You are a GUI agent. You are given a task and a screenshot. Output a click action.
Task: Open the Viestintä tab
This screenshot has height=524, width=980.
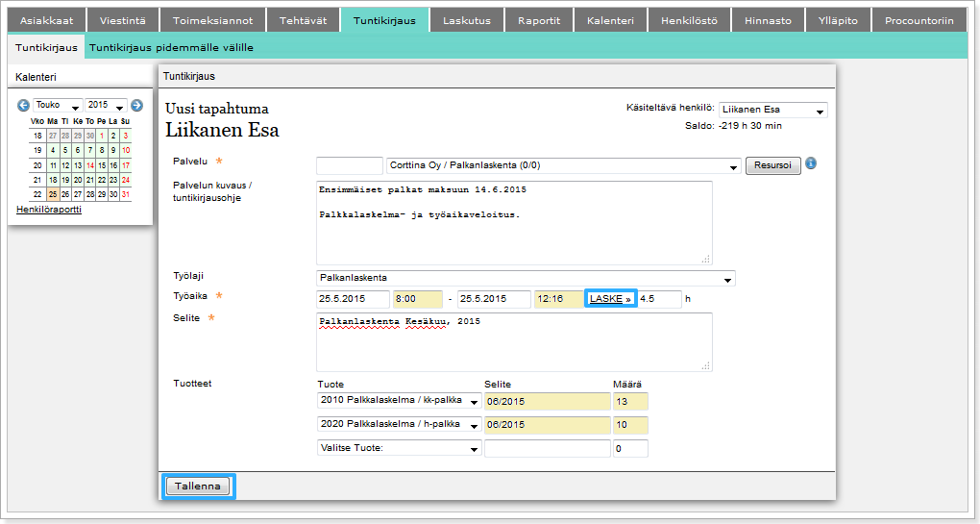pyautogui.click(x=123, y=20)
